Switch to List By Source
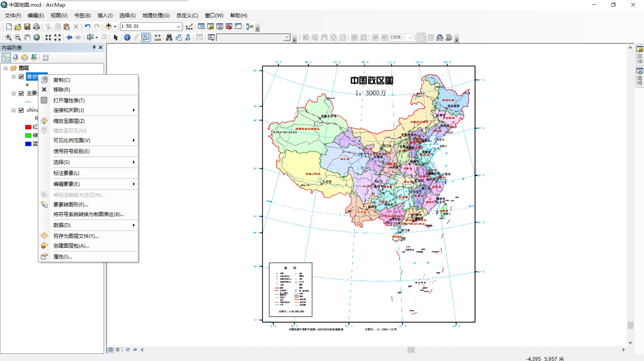 coord(15,58)
